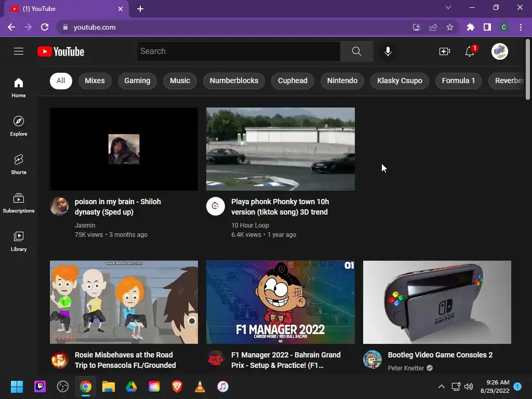Select the Numberblocks filter chip
Image resolution: width=532 pixels, height=399 pixels.
click(x=234, y=81)
